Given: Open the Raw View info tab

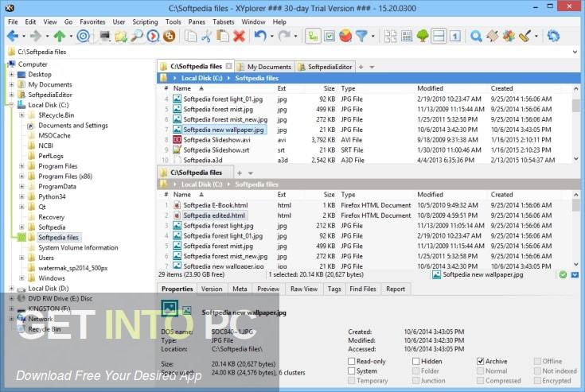Looking at the screenshot, I should [x=304, y=289].
